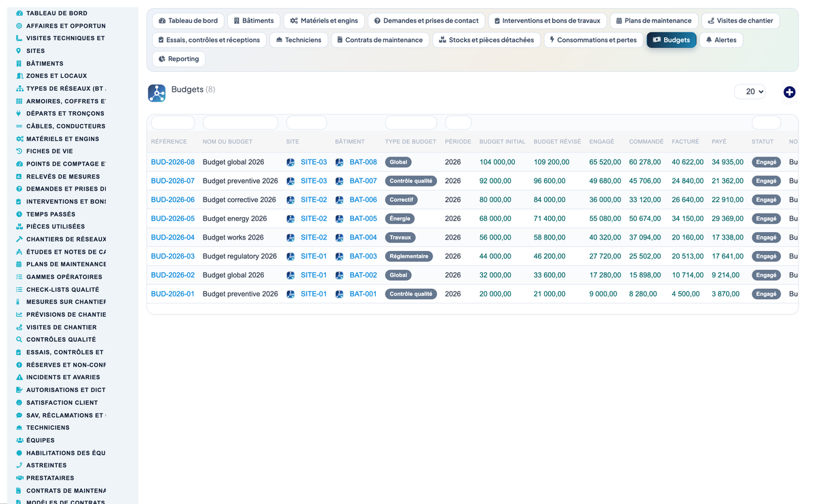Open the Stocks et pièces détachées tab
This screenshot has height=504, width=814.
[x=486, y=40]
